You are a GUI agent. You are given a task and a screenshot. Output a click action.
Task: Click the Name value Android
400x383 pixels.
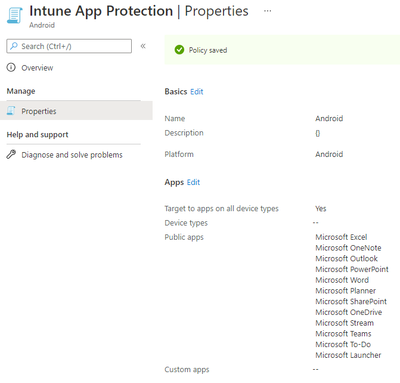(x=329, y=119)
